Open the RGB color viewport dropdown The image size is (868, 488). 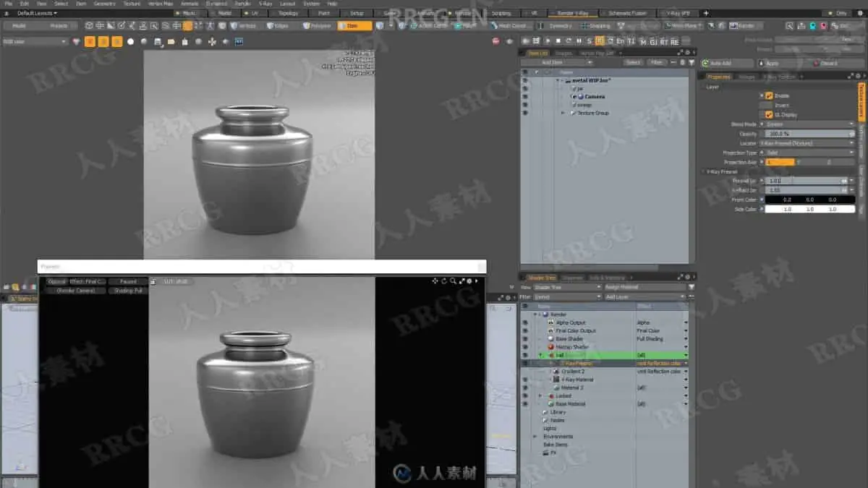coord(35,42)
